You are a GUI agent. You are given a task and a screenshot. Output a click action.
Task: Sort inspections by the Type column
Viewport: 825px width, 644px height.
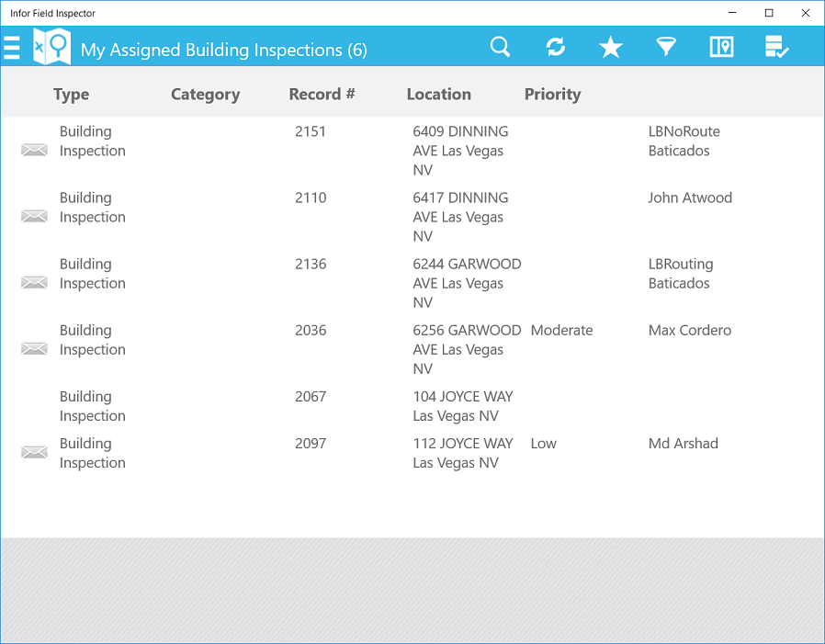71,94
